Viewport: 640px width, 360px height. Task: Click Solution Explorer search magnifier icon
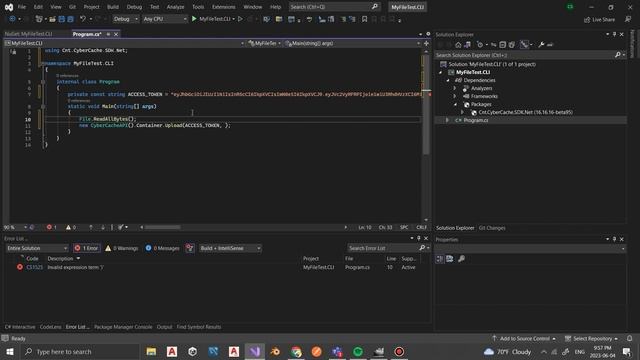[x=618, y=55]
